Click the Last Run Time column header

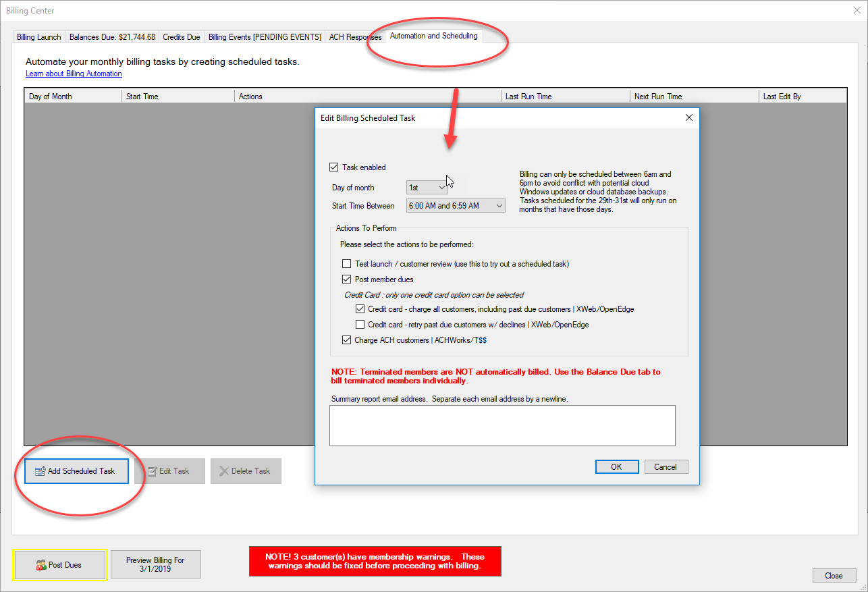566,97
